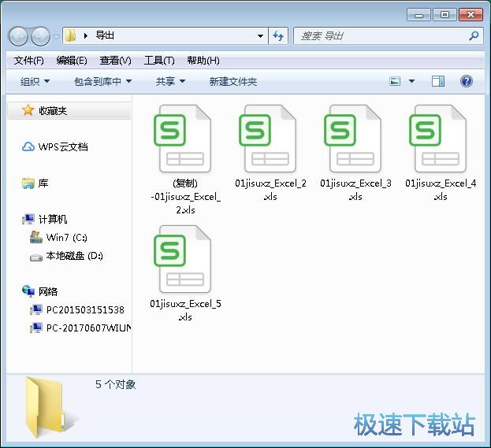Viewport: 491px width, 448px height.
Task: Click the file name (复制)-01jisuxz_Excel_2.xls
Action: [185, 197]
